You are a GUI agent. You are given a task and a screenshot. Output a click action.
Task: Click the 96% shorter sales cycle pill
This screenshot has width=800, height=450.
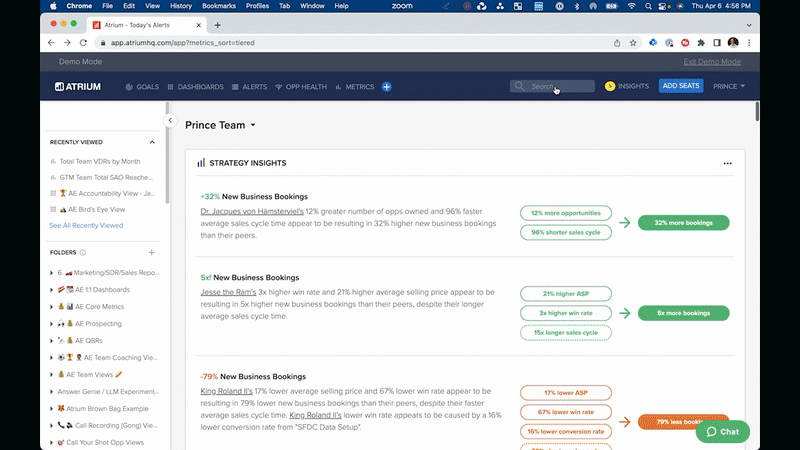pyautogui.click(x=566, y=232)
